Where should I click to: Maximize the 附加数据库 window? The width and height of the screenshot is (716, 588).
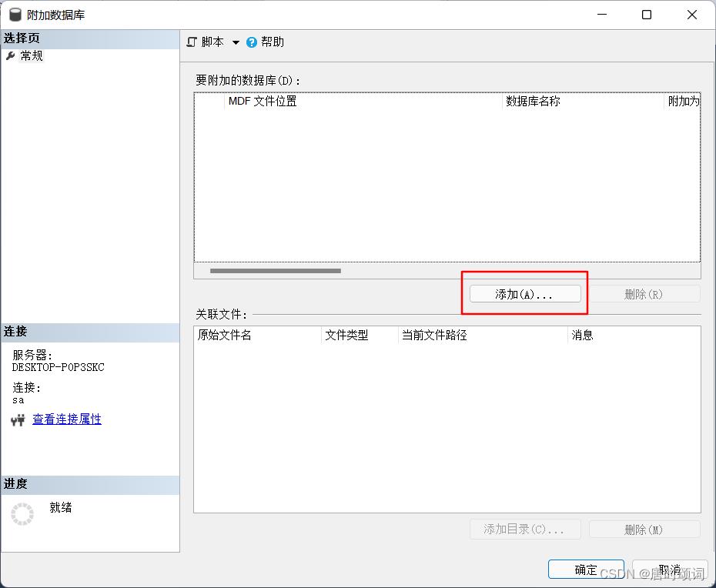(647, 15)
